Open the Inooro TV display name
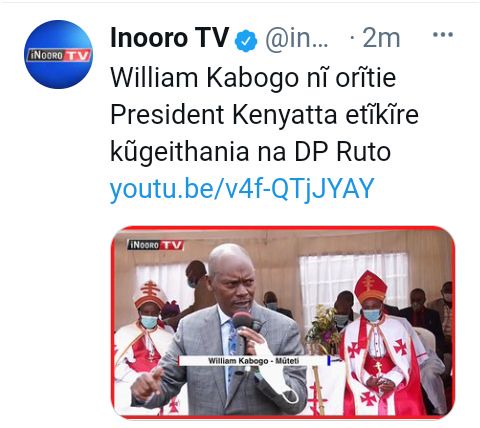Screen dimensions: 480x428 click(169, 38)
